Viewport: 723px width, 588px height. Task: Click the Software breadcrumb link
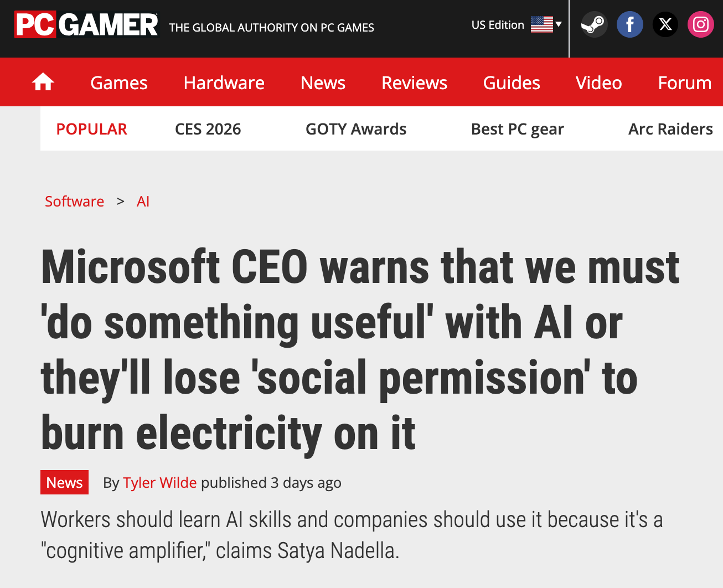[x=74, y=202]
